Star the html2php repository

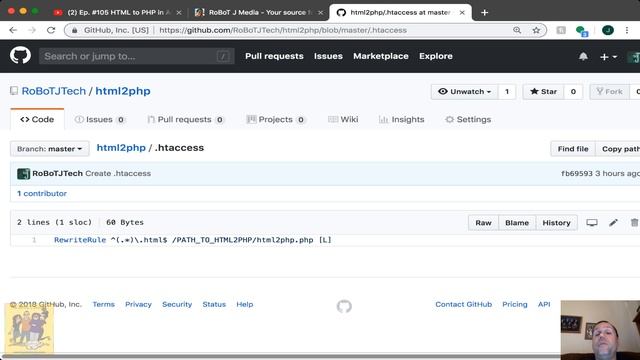tap(543, 92)
